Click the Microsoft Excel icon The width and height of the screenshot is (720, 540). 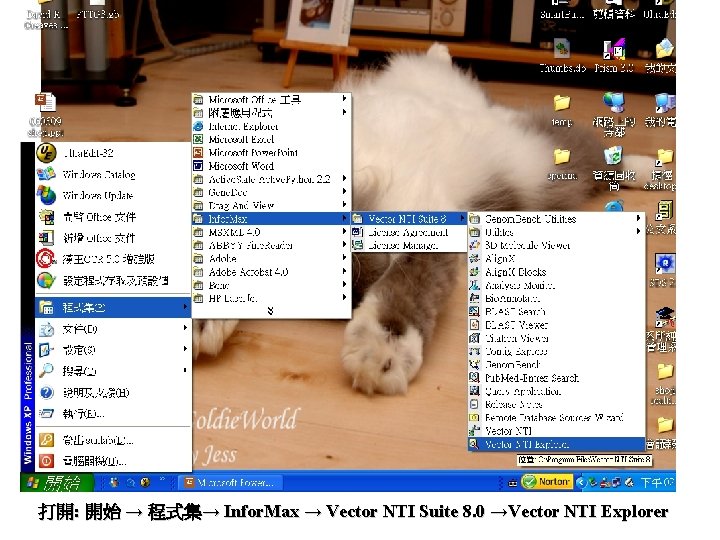198,139
